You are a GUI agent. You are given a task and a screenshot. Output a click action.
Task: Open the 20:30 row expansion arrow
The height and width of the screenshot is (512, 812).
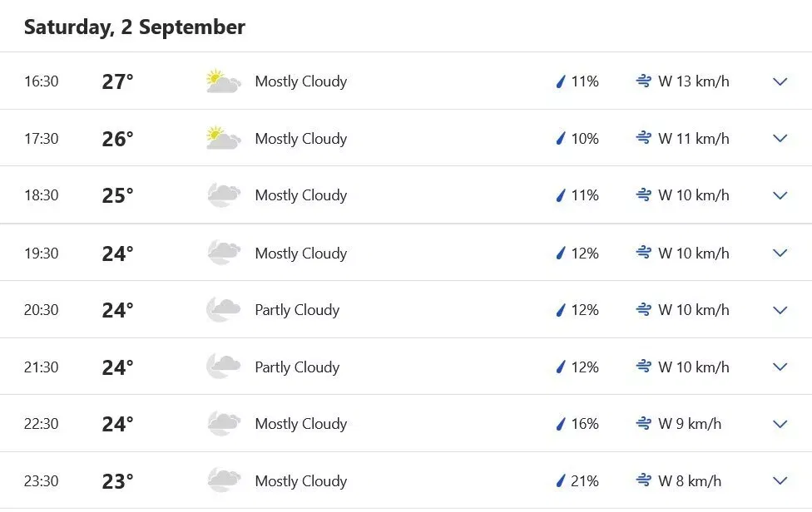[x=780, y=309]
